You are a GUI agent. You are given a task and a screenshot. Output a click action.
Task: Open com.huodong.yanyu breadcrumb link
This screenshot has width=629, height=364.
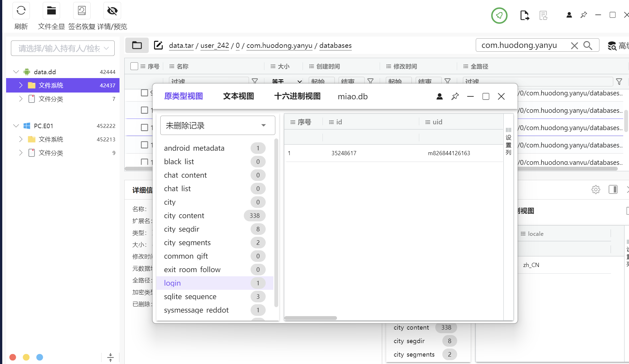(x=279, y=46)
